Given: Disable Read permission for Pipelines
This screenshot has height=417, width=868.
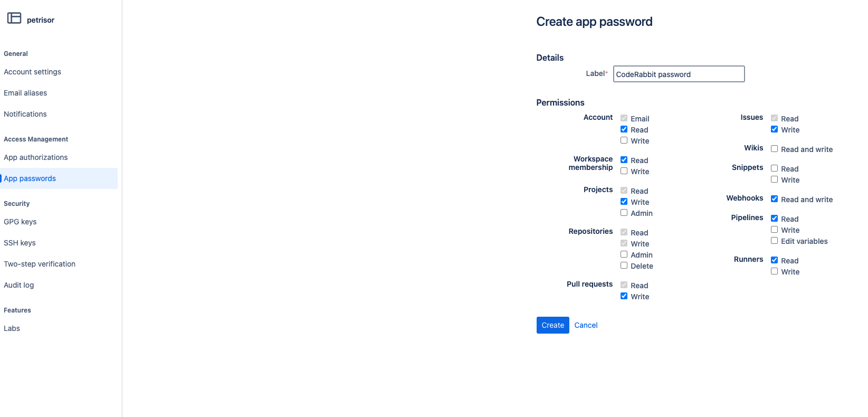Looking at the screenshot, I should (775, 218).
